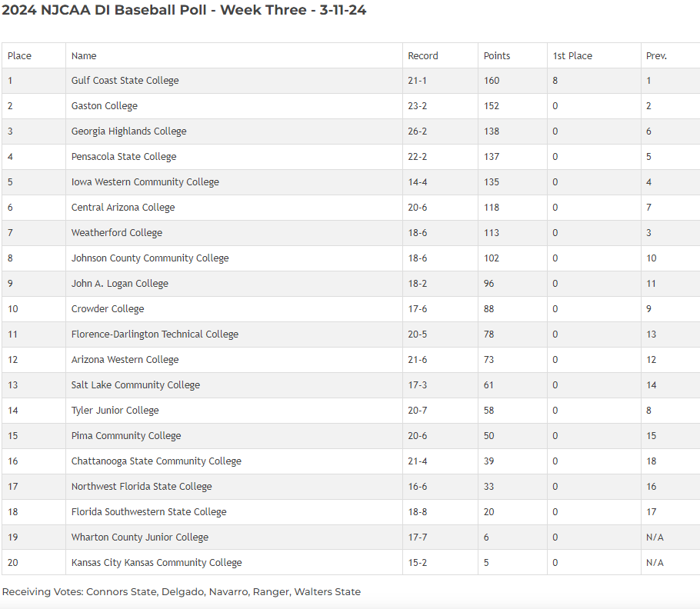Click the Receiving Votes footer text
The width and height of the screenshot is (700, 609).
[182, 591]
